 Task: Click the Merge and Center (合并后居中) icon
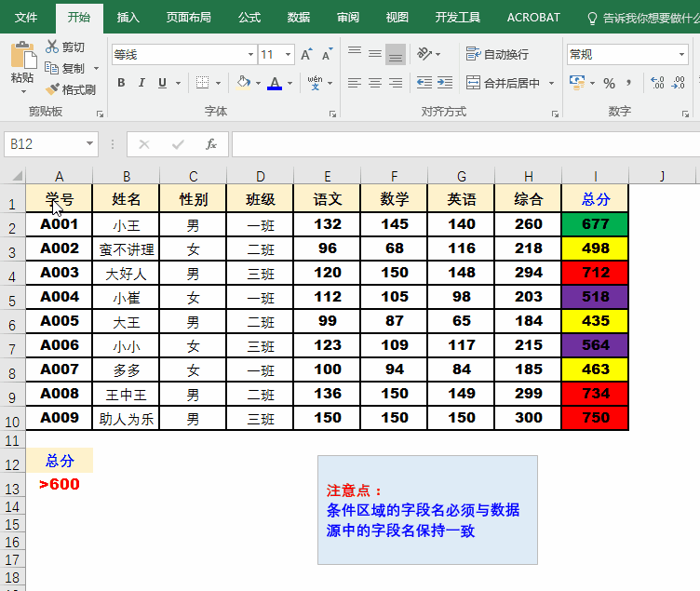[473, 83]
